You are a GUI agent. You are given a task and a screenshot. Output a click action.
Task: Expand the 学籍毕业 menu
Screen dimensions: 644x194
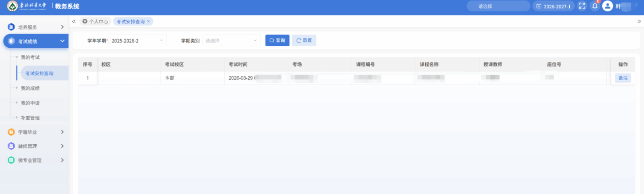click(x=62, y=132)
